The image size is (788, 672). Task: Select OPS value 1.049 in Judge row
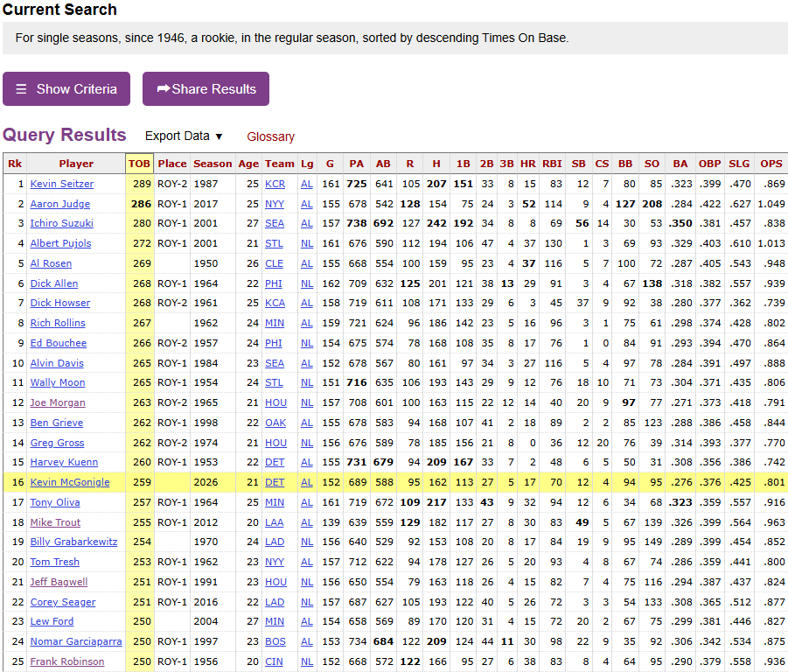(771, 204)
